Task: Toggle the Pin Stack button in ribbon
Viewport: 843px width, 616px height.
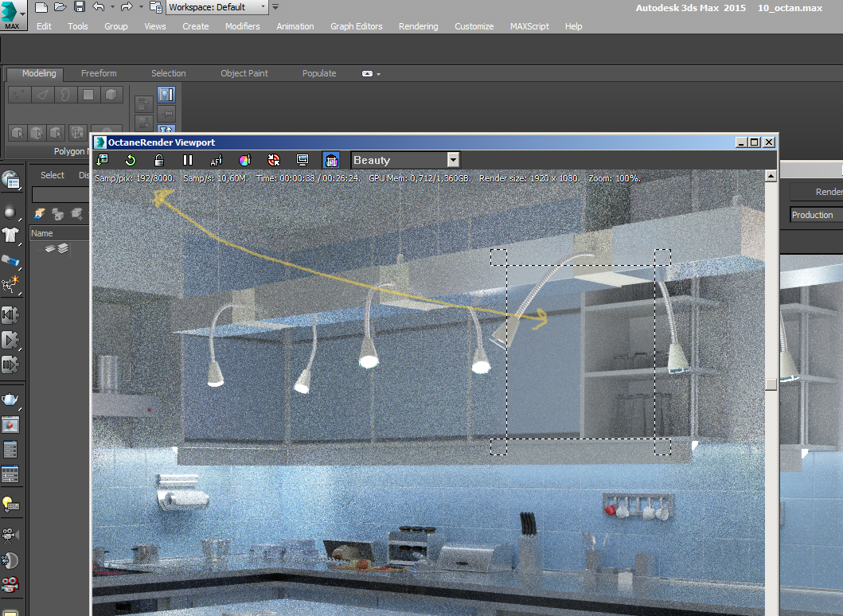Action: tap(166, 114)
